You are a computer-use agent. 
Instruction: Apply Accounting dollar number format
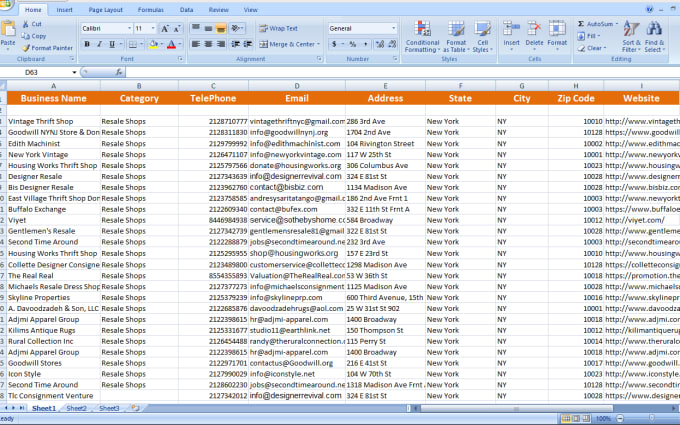334,44
